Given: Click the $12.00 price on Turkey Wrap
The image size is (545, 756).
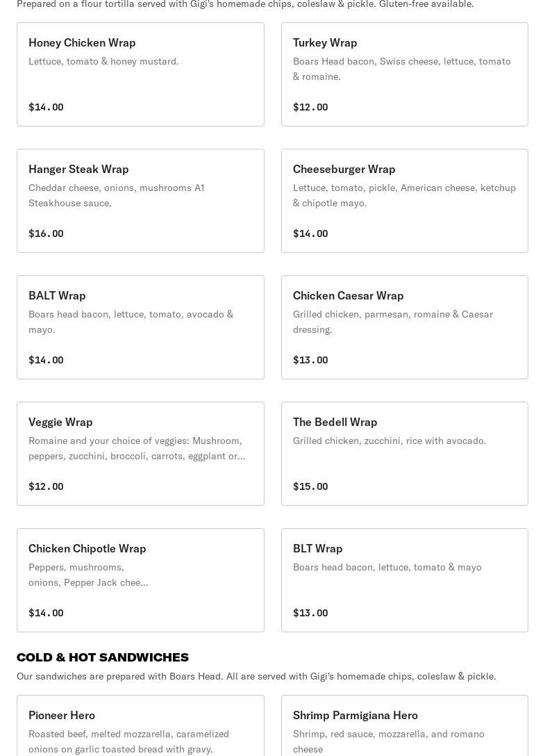Looking at the screenshot, I should coord(310,107).
